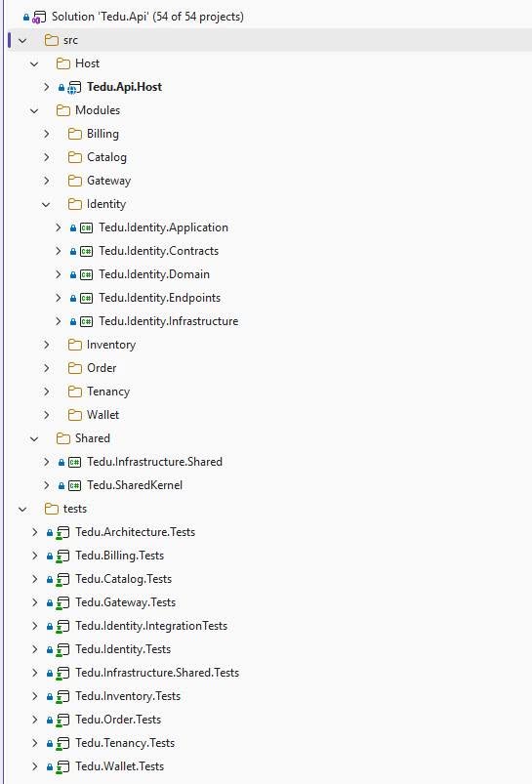Click the C# icon of Tedu.Identity.Endpoints
The image size is (532, 784).
click(x=86, y=299)
